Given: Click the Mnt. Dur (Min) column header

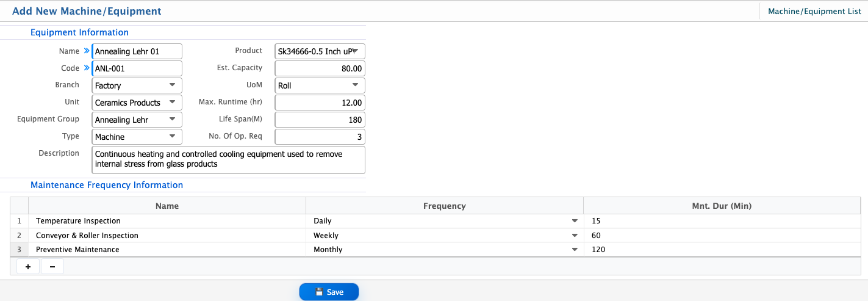Looking at the screenshot, I should point(722,206).
